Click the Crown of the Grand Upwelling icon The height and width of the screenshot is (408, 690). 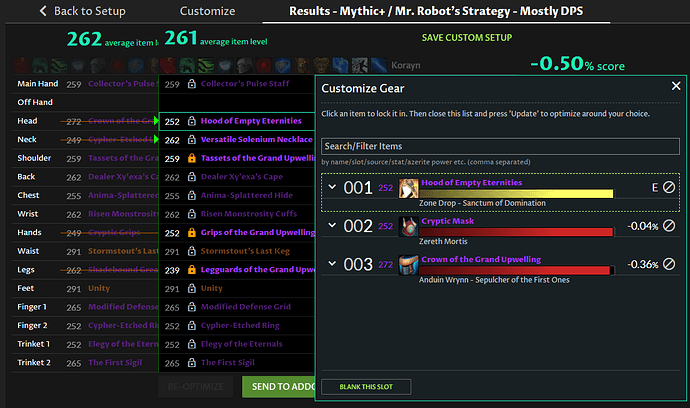point(408,265)
